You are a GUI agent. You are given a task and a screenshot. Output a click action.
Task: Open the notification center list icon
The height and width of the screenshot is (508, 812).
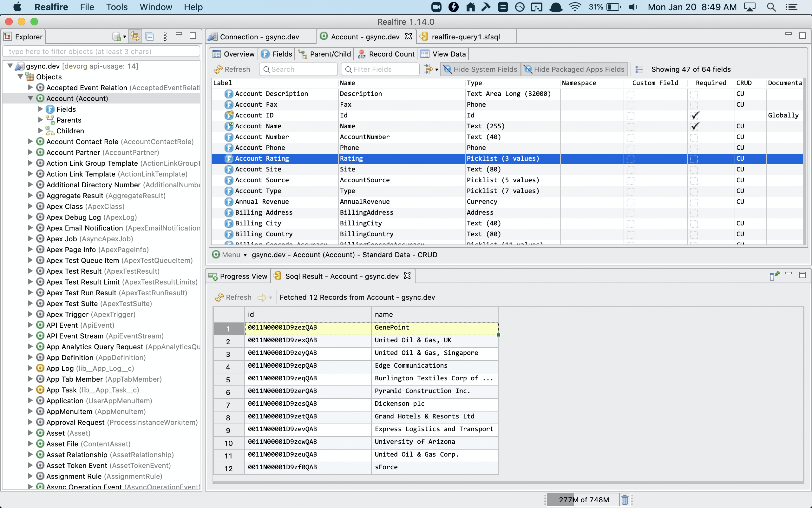791,7
